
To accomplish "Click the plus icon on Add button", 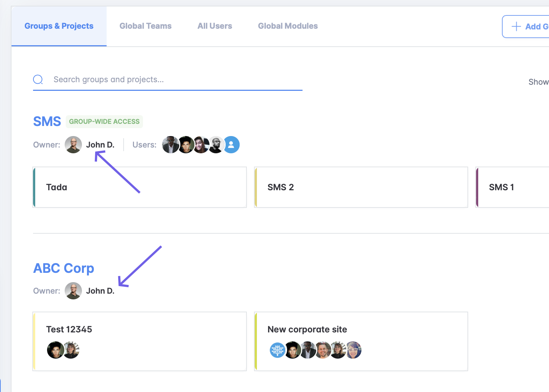I will [516, 26].
